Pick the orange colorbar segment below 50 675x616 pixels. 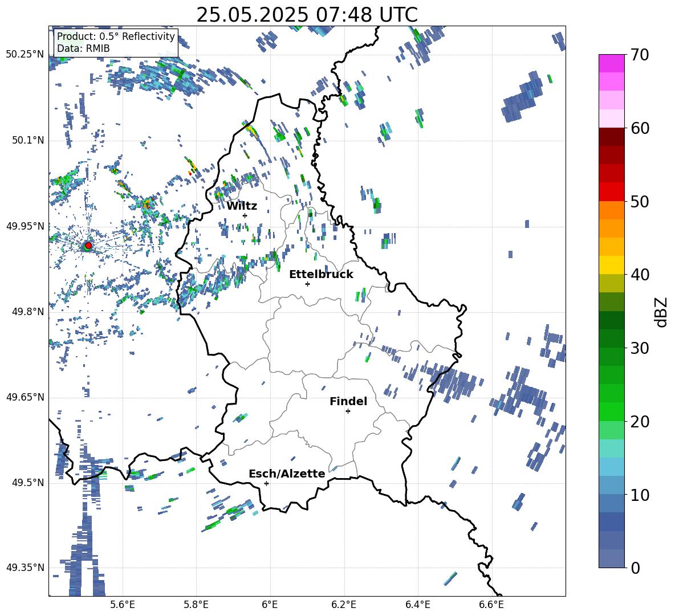coord(611,210)
